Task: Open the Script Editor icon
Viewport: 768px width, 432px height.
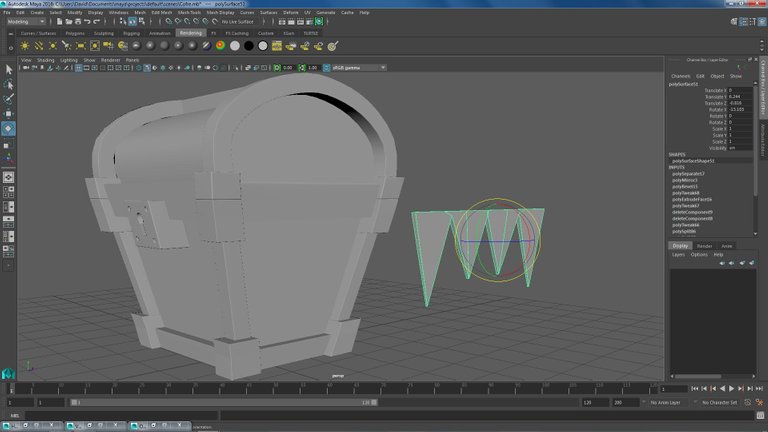Action: 760,415
